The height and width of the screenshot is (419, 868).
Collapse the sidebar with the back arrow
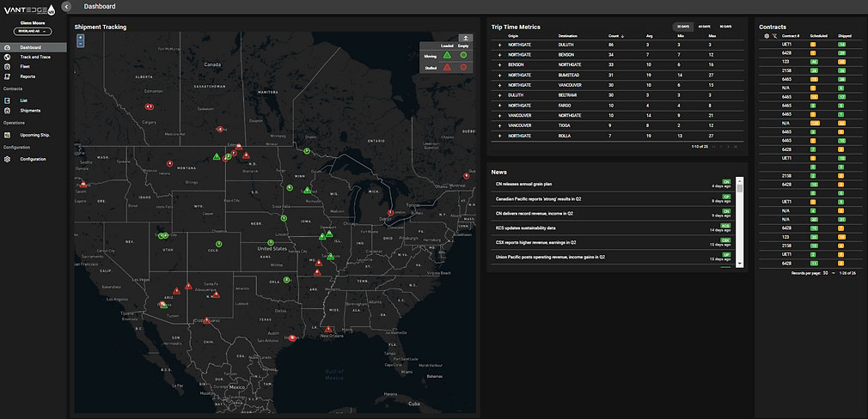pos(66,7)
